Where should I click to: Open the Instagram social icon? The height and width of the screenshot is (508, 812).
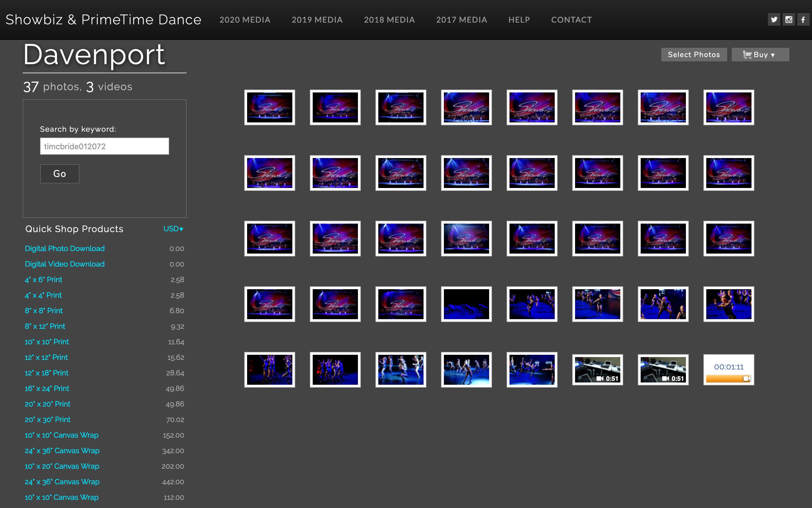(789, 20)
